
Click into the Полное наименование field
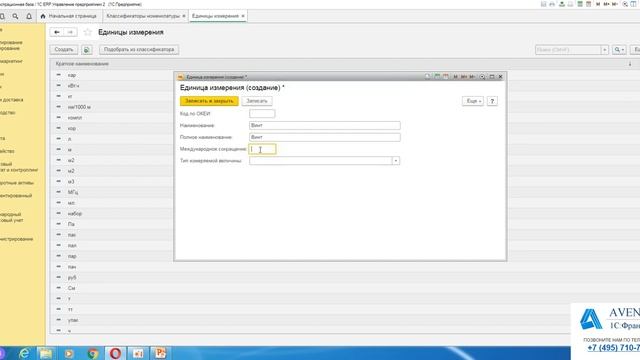325,138
